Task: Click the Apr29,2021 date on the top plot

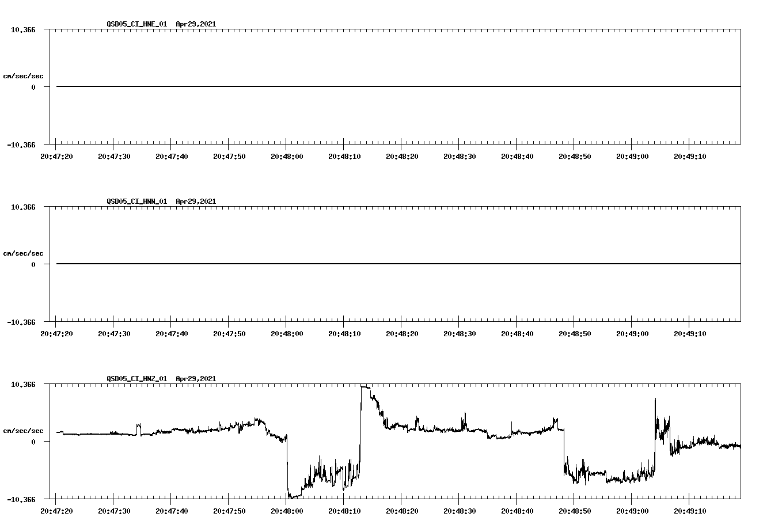Action: tap(195, 24)
